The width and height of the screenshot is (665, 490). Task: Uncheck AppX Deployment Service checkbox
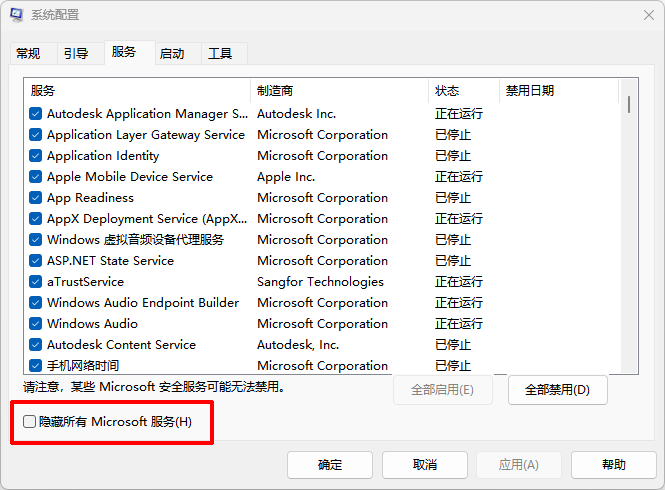pyautogui.click(x=36, y=219)
